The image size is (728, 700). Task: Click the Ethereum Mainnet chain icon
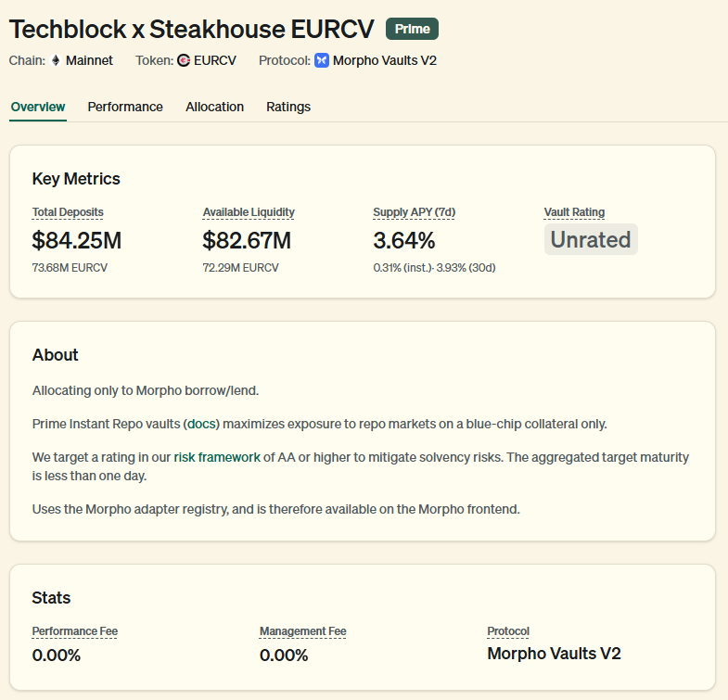[56, 61]
